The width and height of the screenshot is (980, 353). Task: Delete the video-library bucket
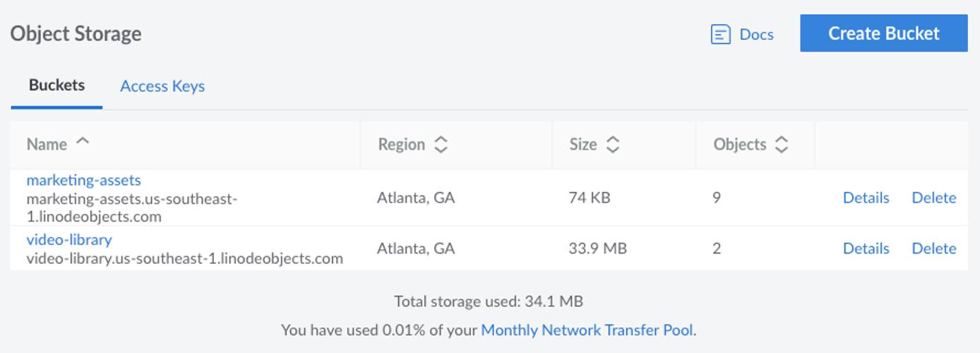tap(933, 249)
